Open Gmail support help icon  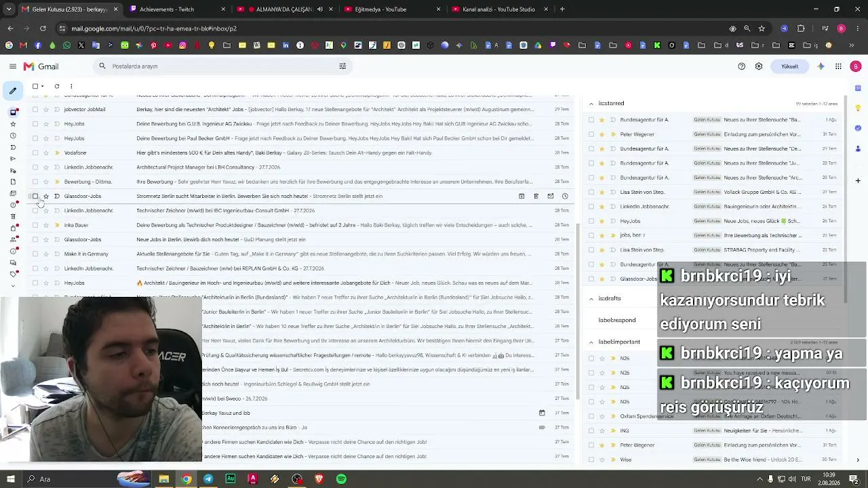point(741,66)
